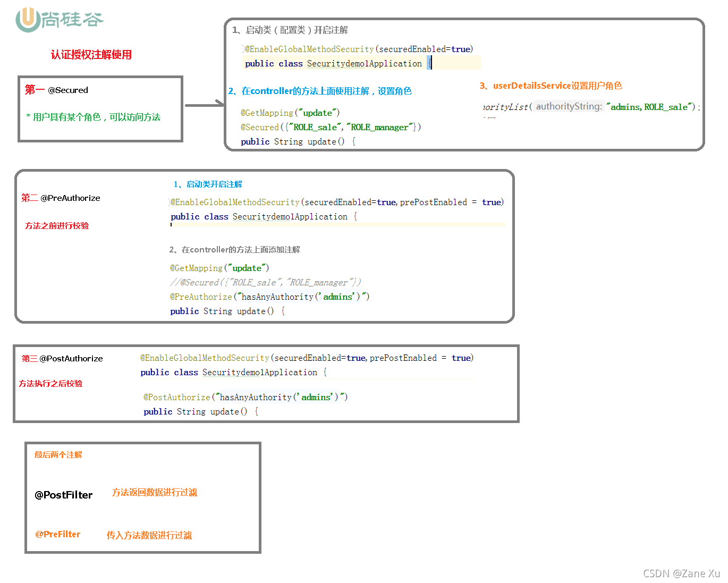The height and width of the screenshot is (583, 728).
Task: Click public String update() in PostAuthorize box
Action: [201, 411]
